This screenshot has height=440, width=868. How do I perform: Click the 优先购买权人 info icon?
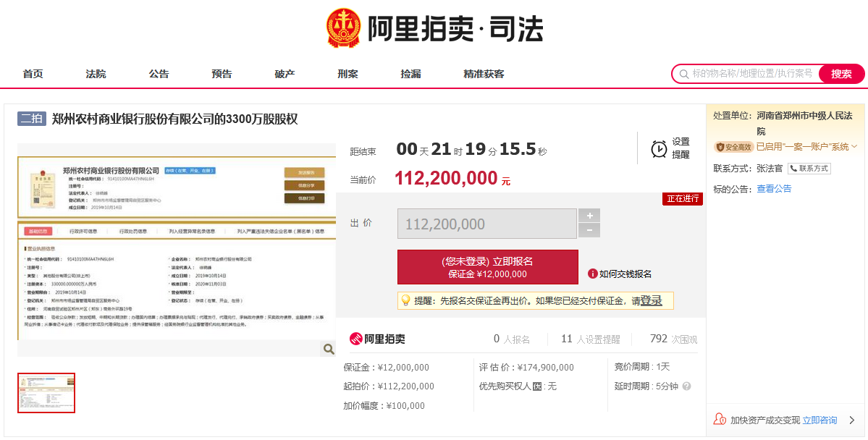click(x=536, y=386)
